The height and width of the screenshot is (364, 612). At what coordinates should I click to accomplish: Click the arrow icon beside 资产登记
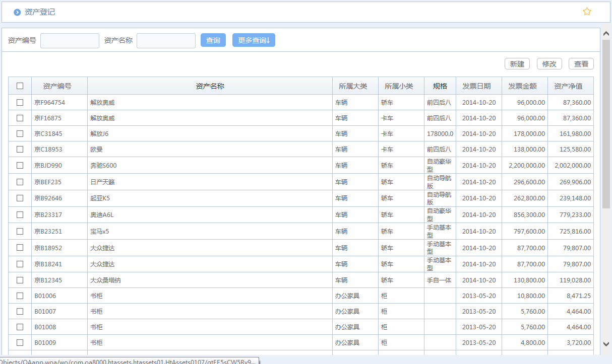pos(17,12)
